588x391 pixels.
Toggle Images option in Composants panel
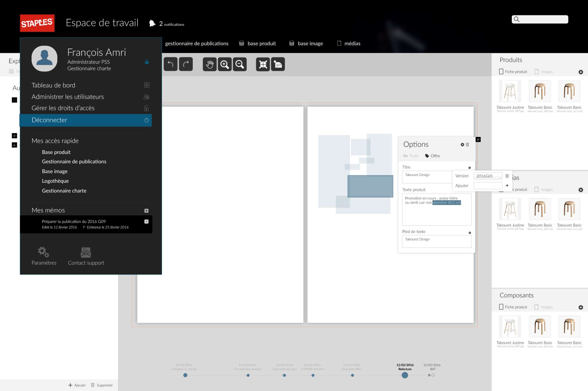point(543,307)
